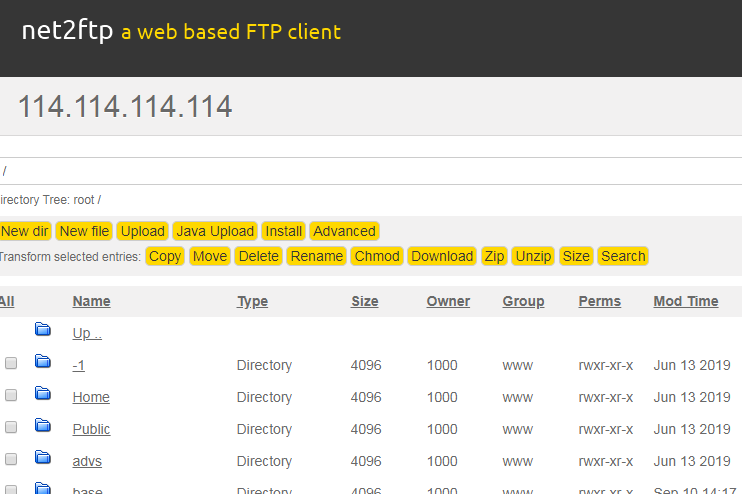
Task: Click the folder icon for Public directory
Action: [43, 425]
